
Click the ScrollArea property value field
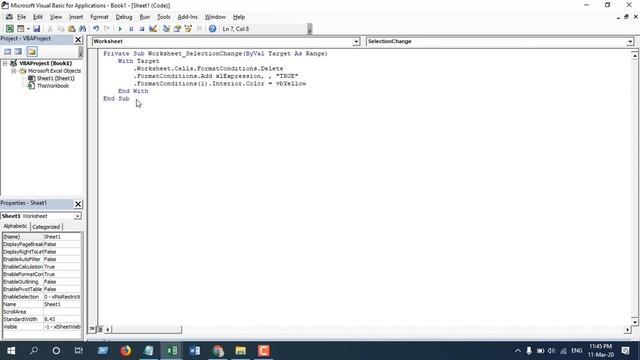point(62,312)
